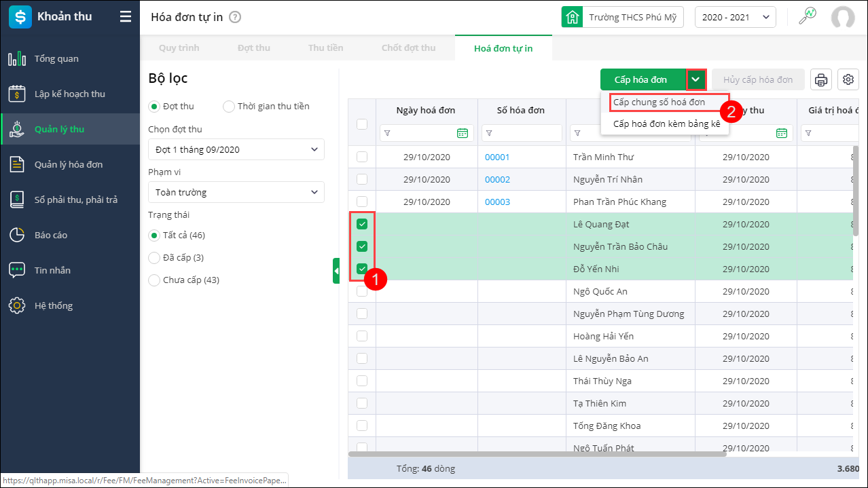The width and height of the screenshot is (868, 488).
Task: Check the Trần Minh Thư row checkbox
Action: pos(362,157)
